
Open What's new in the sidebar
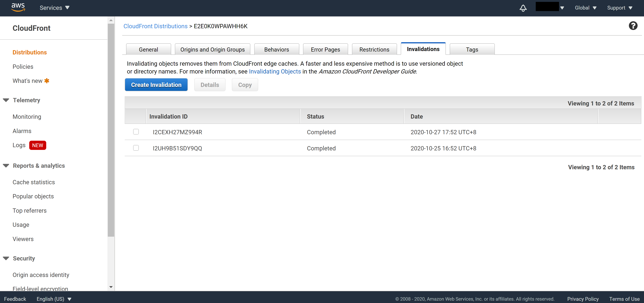click(28, 81)
